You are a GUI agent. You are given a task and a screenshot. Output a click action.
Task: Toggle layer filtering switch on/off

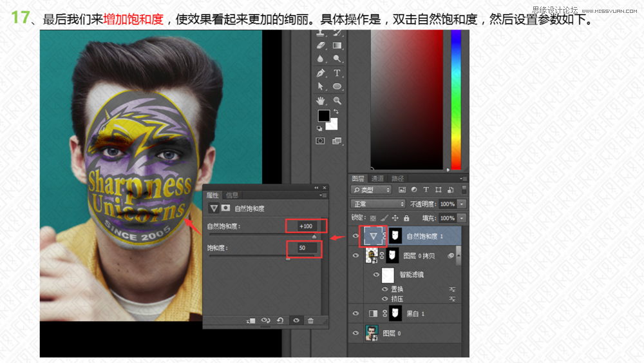point(464,190)
